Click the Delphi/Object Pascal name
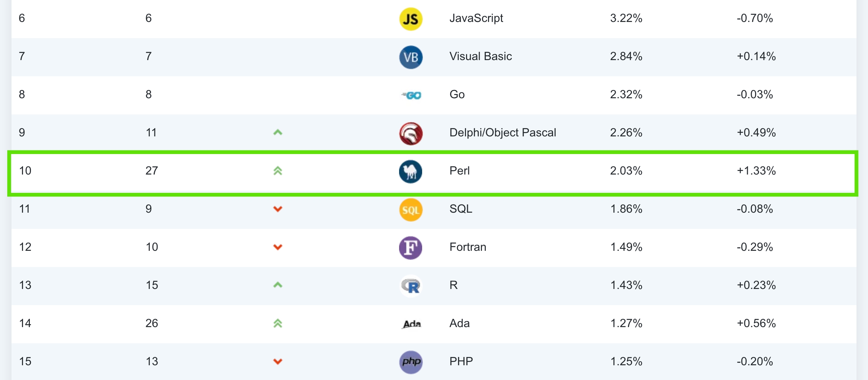This screenshot has height=380, width=868. pyautogui.click(x=502, y=132)
